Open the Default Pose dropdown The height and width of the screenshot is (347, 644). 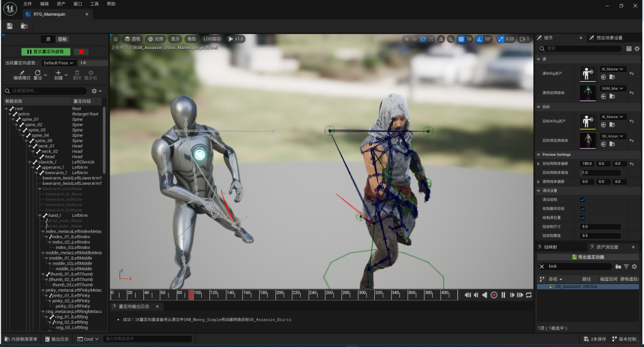(x=58, y=63)
